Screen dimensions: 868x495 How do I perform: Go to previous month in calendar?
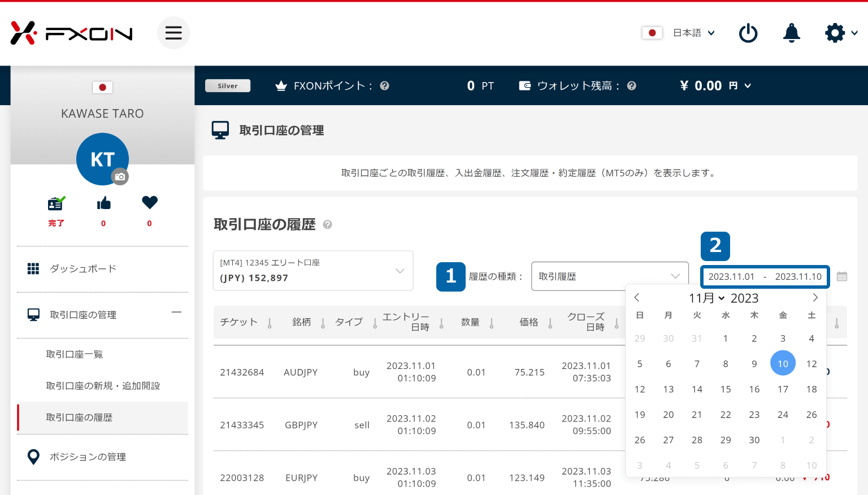(x=637, y=297)
